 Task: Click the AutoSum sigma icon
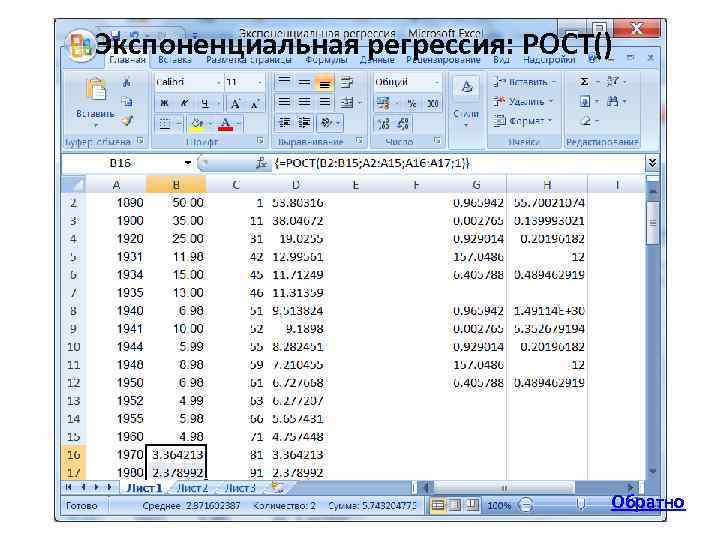point(584,82)
